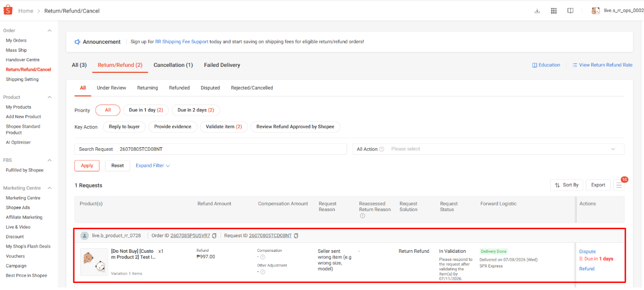The width and height of the screenshot is (644, 290).
Task: Open Affiliate Marketing in sidebar
Action: 24,217
